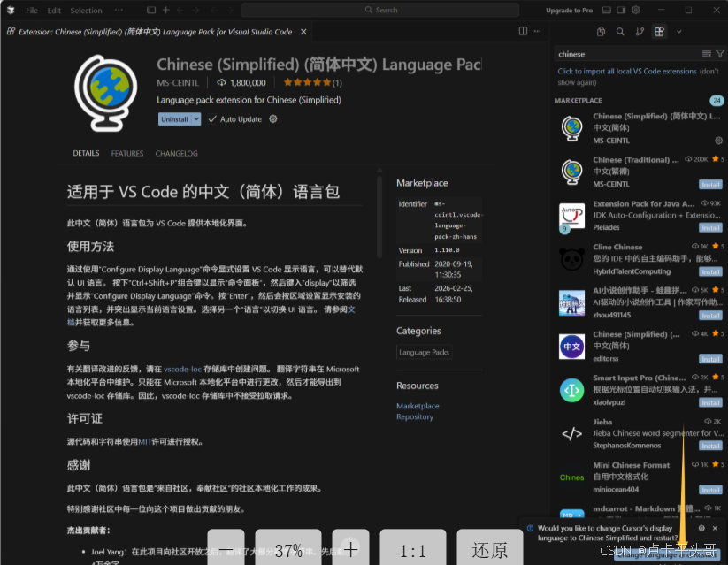Dismiss the change display language notification

point(715,528)
